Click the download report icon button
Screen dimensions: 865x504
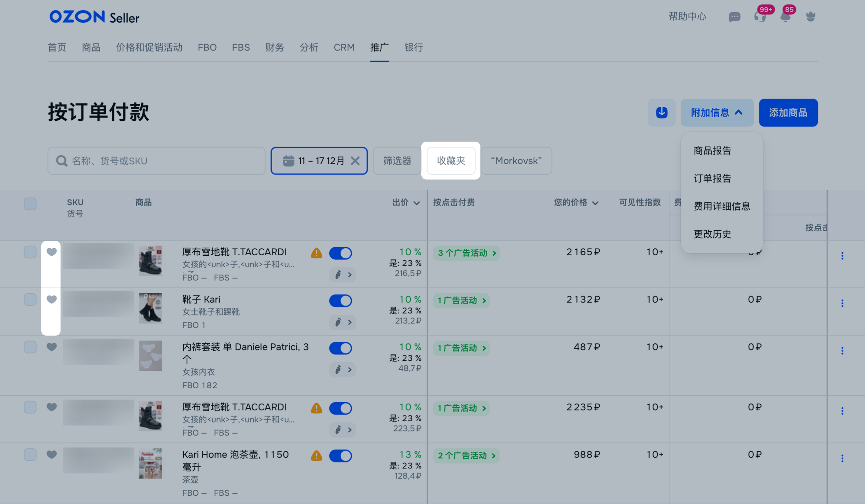click(x=661, y=112)
